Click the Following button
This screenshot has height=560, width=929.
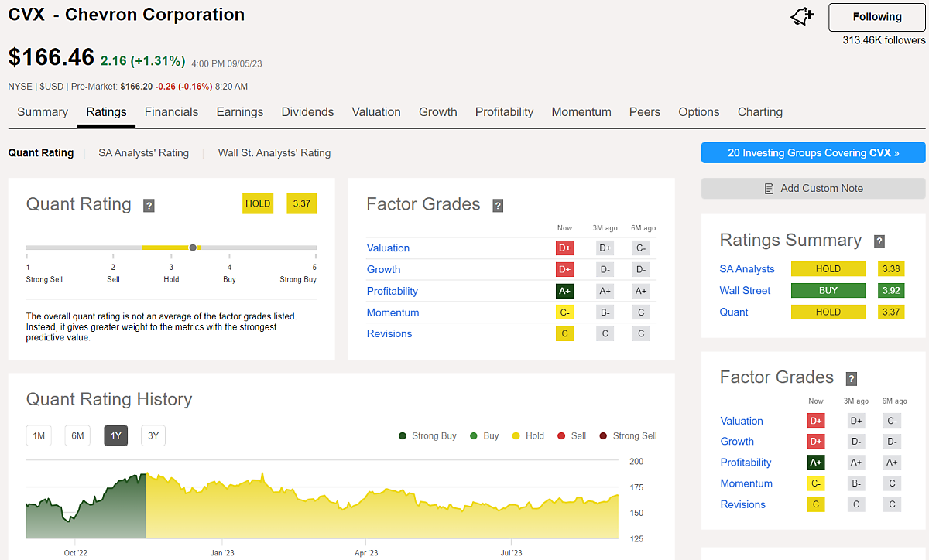877,17
